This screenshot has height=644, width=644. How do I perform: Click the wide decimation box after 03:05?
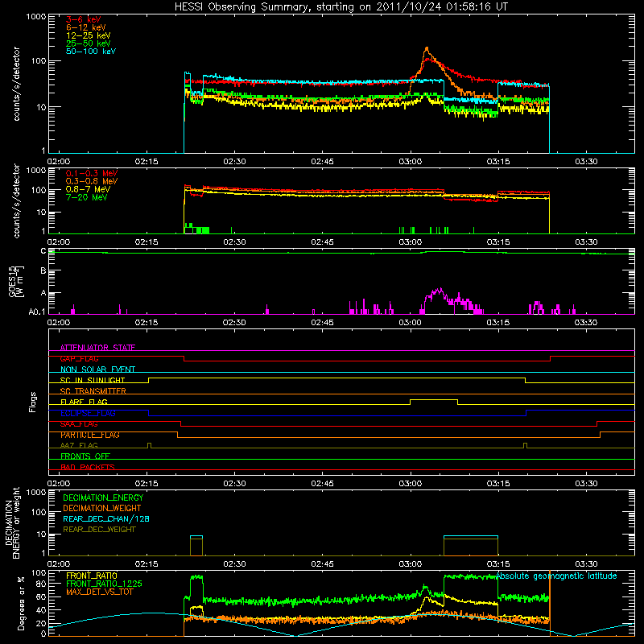coord(471,546)
